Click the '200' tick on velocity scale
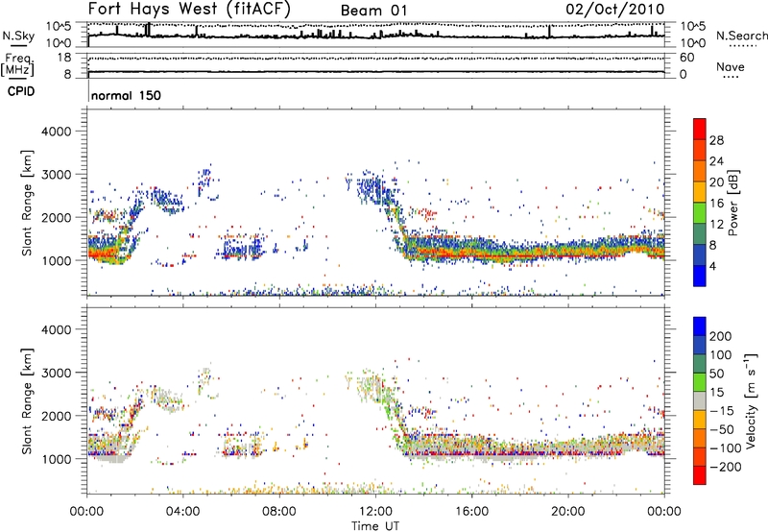This screenshot has height=532, width=768. (x=721, y=336)
